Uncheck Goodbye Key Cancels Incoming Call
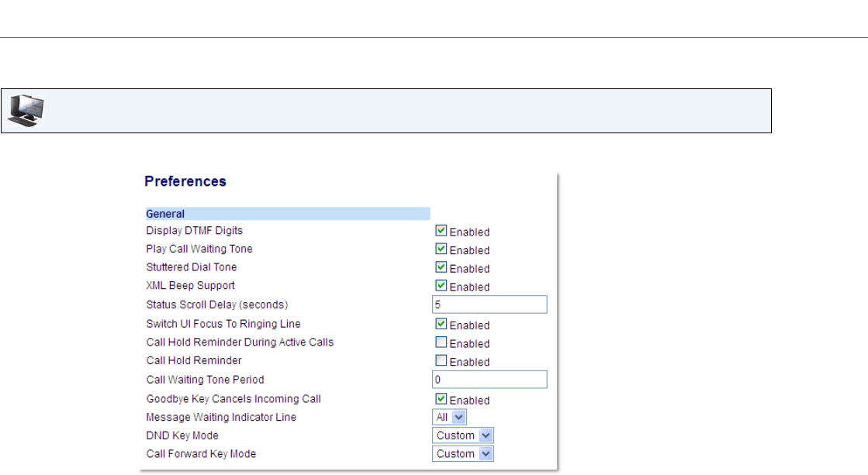The width and height of the screenshot is (868, 475). pos(441,399)
